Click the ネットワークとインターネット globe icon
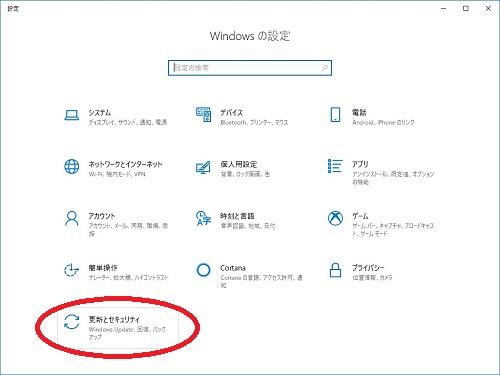Viewport: 500px width, 375px height. (x=72, y=166)
